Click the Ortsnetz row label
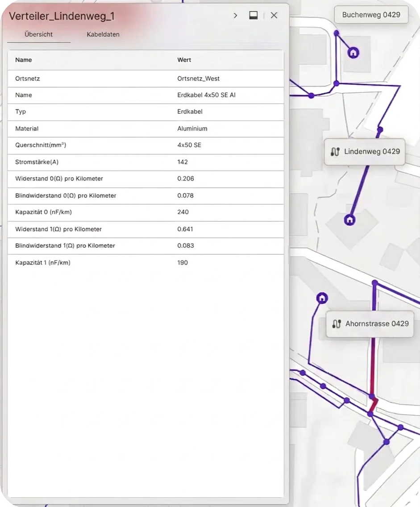420x507 pixels. tap(28, 79)
